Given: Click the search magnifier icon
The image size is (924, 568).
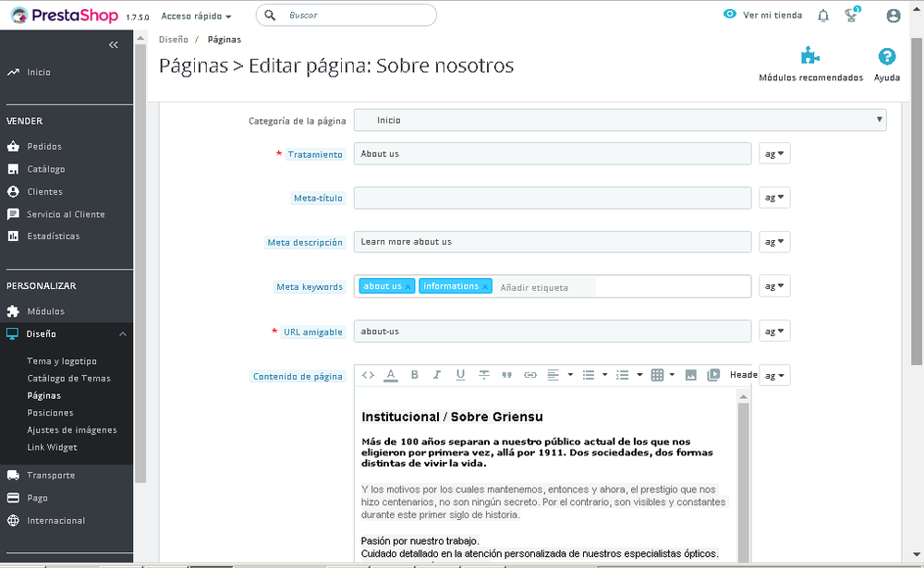Looking at the screenshot, I should pos(270,16).
